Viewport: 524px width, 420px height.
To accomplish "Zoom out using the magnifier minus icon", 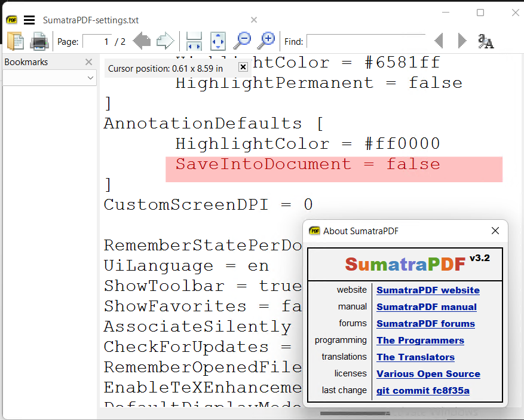I will (242, 41).
